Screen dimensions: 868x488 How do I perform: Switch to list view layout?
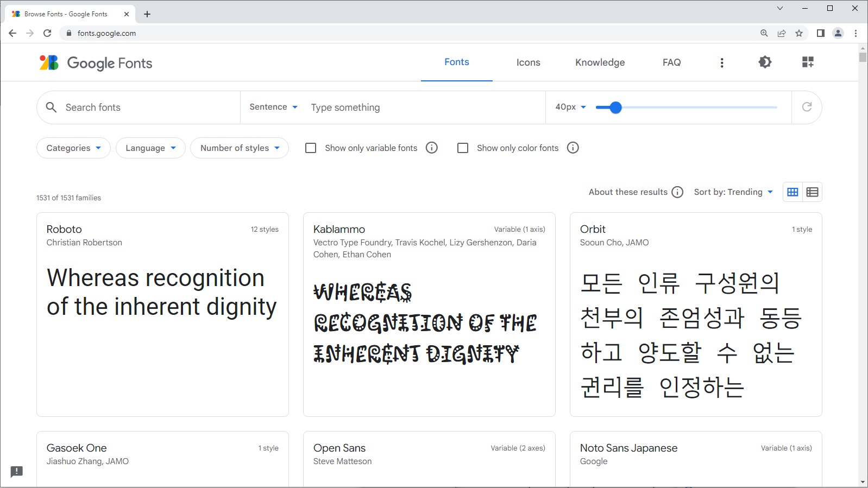tap(812, 192)
